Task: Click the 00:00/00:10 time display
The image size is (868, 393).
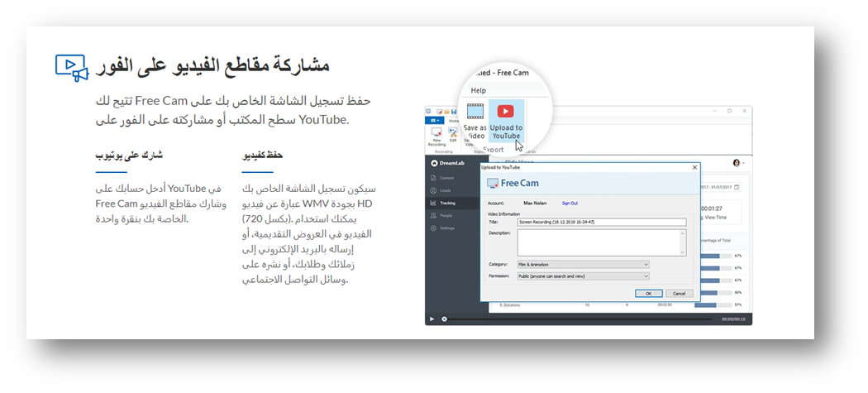Action: point(733,319)
